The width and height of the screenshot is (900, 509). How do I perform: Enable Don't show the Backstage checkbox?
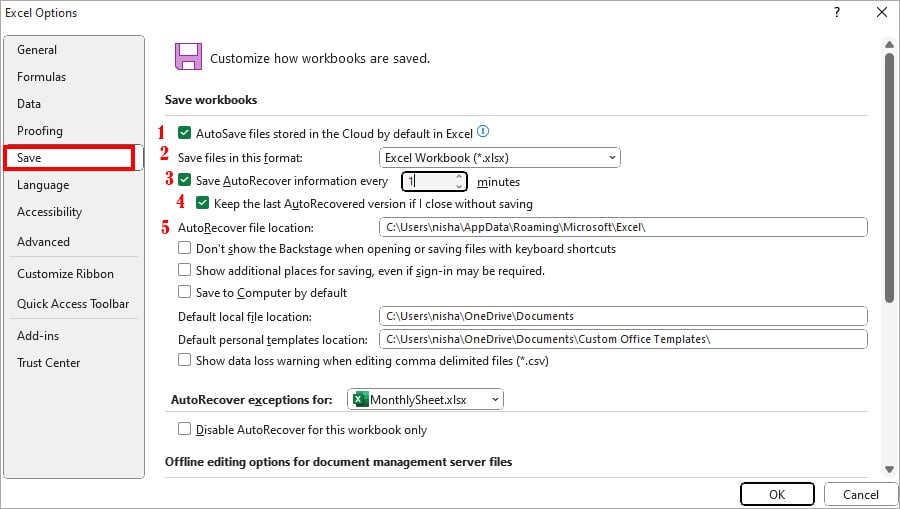tap(184, 248)
